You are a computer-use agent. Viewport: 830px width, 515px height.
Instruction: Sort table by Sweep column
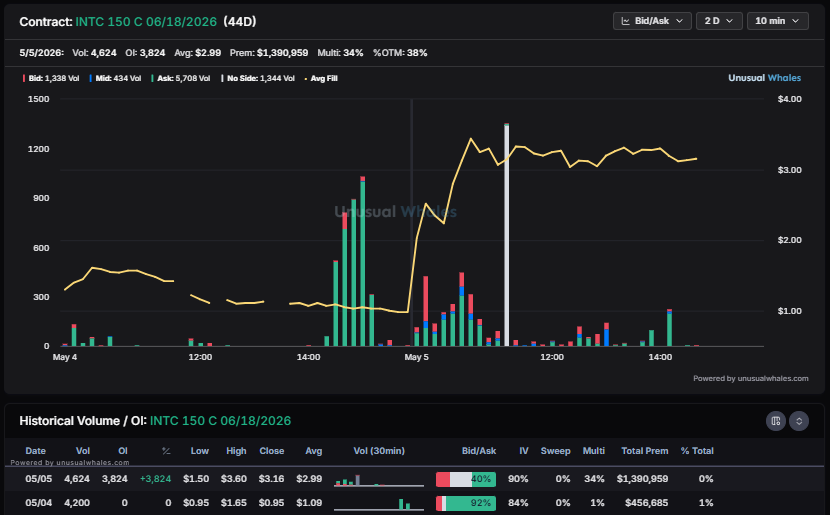click(555, 451)
